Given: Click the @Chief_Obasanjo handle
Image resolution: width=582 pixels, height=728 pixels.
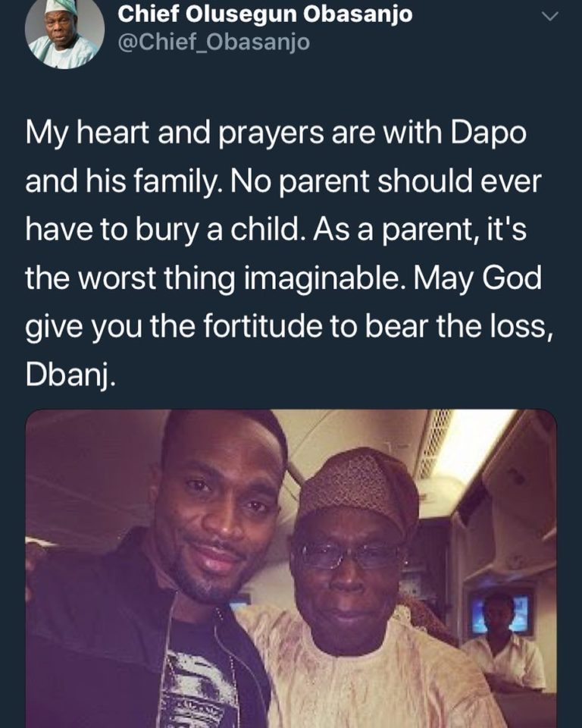Looking at the screenshot, I should click(214, 42).
